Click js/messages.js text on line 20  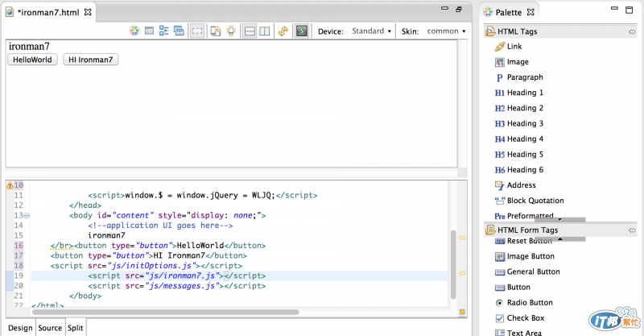pos(182,286)
